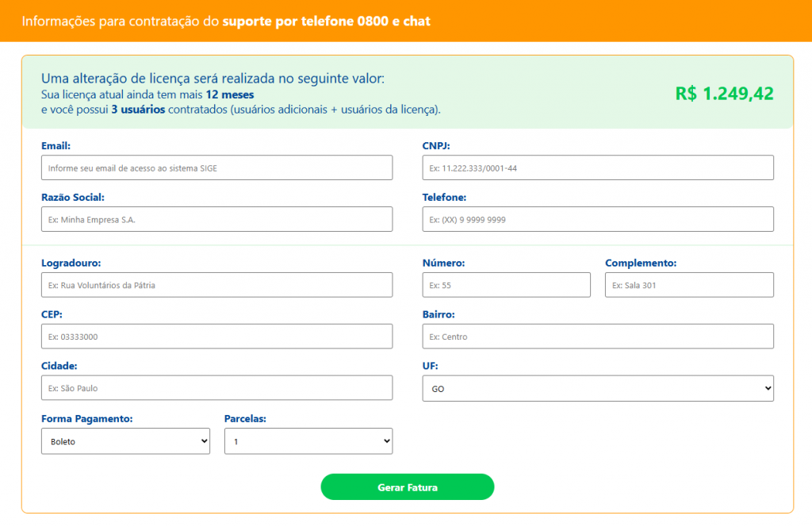The image size is (812, 527).
Task: Click the CEP input field
Action: pyautogui.click(x=216, y=337)
